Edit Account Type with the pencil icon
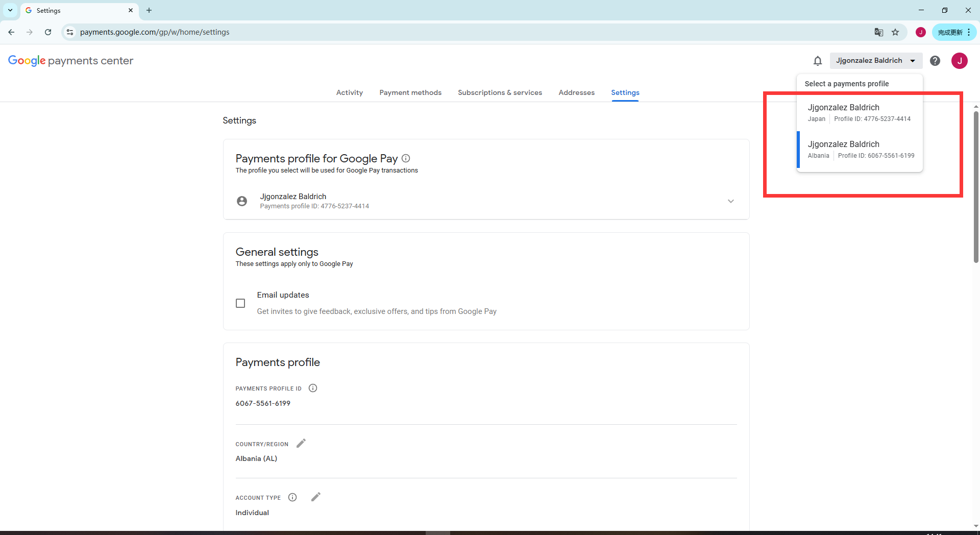The height and width of the screenshot is (535, 980). click(x=316, y=497)
